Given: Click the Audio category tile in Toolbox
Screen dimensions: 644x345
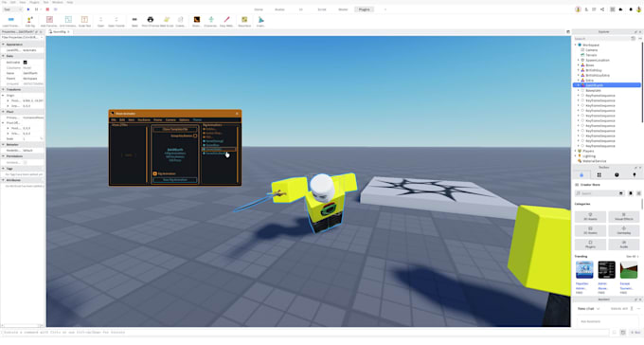Looking at the screenshot, I should pyautogui.click(x=623, y=244).
